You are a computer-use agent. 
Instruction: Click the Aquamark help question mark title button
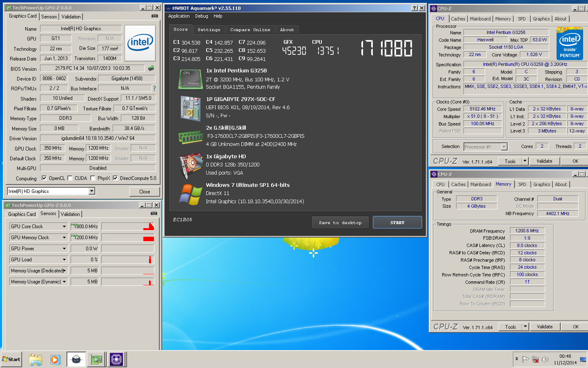[x=414, y=8]
